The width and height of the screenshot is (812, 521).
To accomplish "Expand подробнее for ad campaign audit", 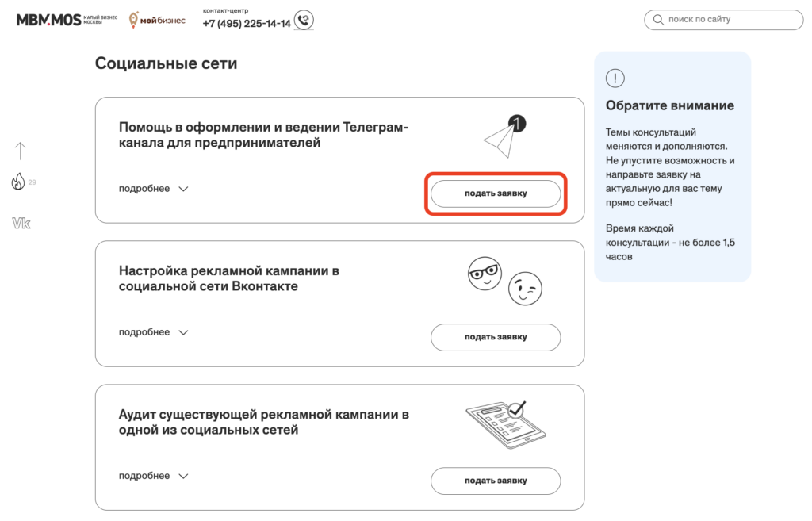I will pos(153,476).
